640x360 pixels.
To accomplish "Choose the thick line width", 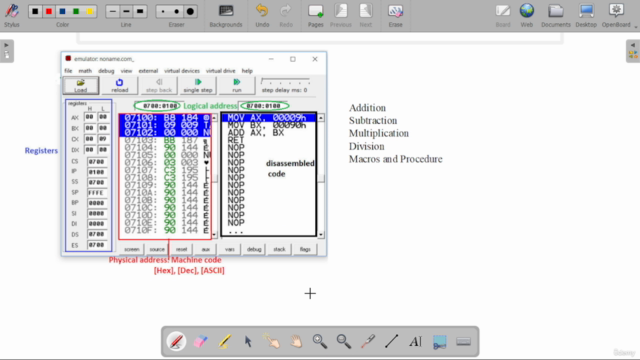I will point(140,11).
